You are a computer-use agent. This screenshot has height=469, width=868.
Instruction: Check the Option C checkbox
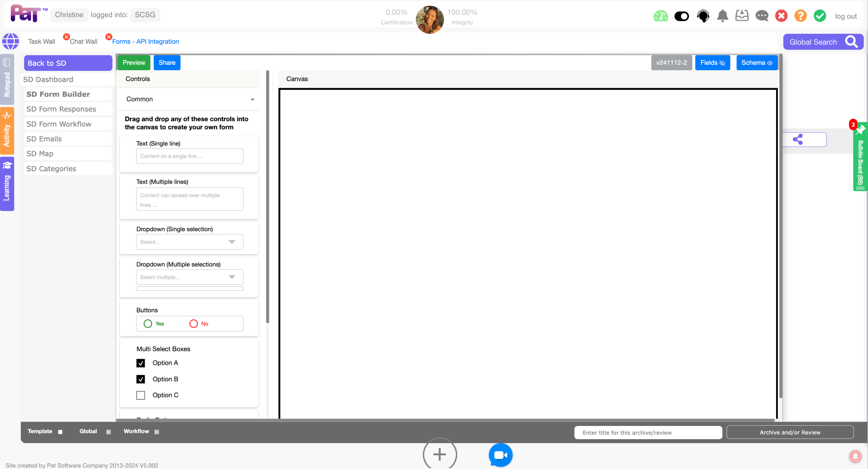click(141, 395)
